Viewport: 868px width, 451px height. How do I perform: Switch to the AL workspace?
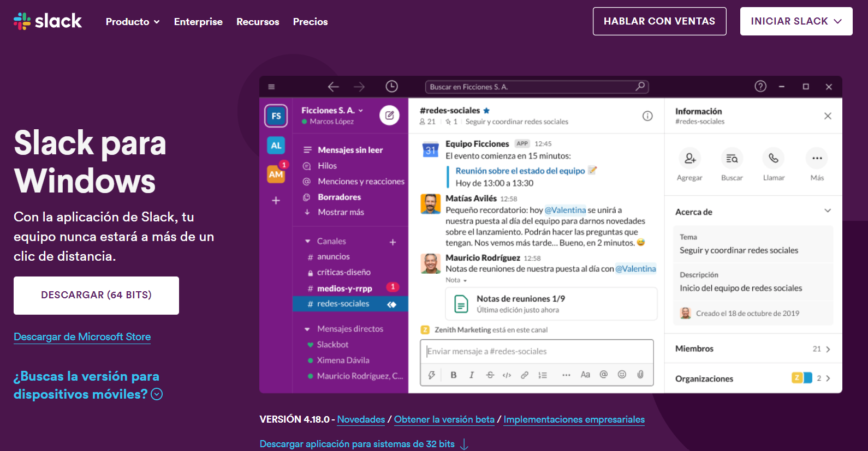(276, 146)
